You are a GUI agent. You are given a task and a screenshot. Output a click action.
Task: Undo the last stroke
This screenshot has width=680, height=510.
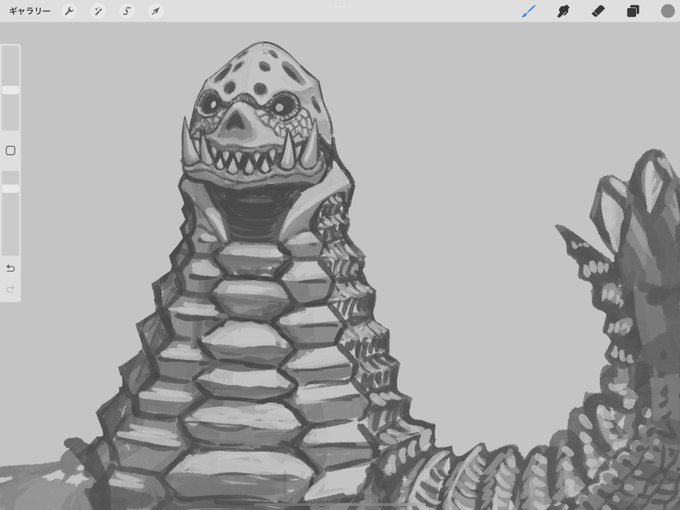10,268
